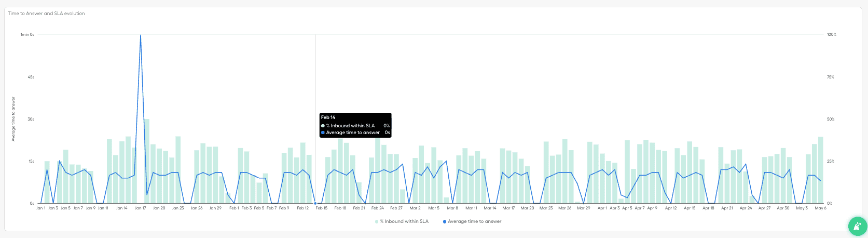Click the 'Feb 21' x-axis label
The image size is (868, 238).
pos(359,208)
